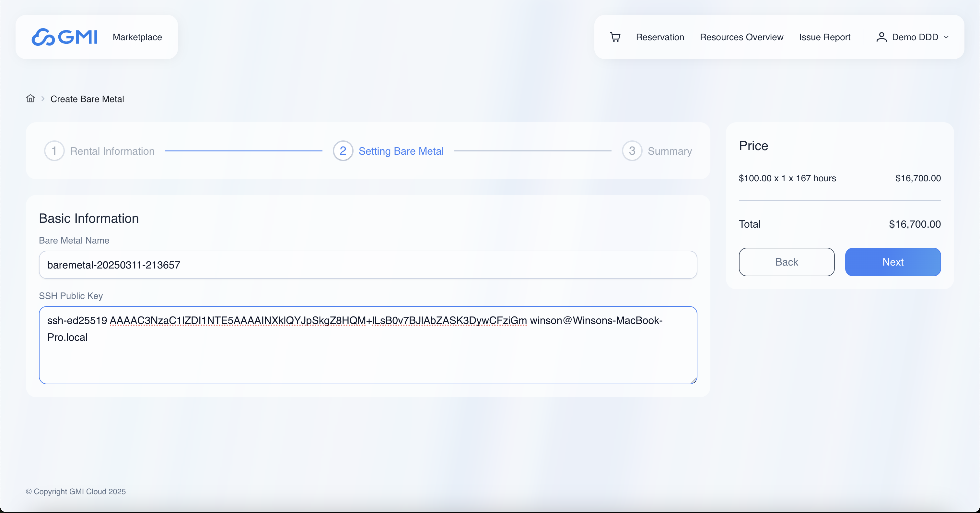The width and height of the screenshot is (980, 513).
Task: Grab the SSH key textarea resize handle
Action: [694, 381]
